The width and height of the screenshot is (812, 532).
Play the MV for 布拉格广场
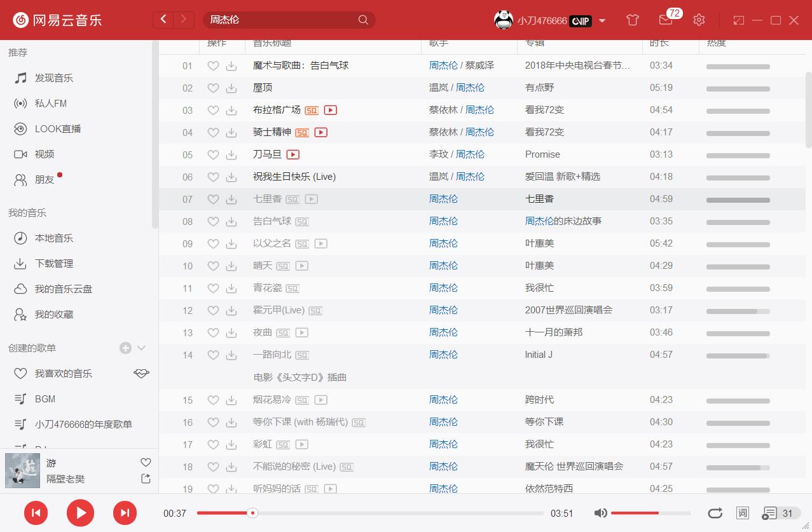(x=330, y=110)
